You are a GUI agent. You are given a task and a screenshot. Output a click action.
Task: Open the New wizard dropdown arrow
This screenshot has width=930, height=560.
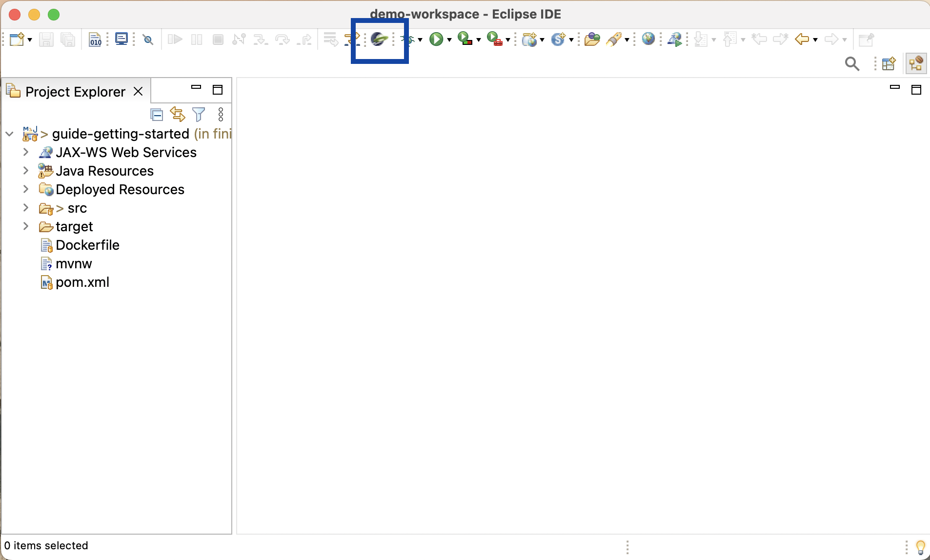pos(30,40)
